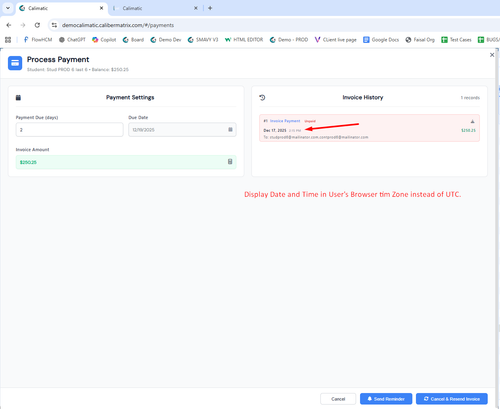Click the Process Payment card icon
The image size is (500, 409).
[15, 63]
